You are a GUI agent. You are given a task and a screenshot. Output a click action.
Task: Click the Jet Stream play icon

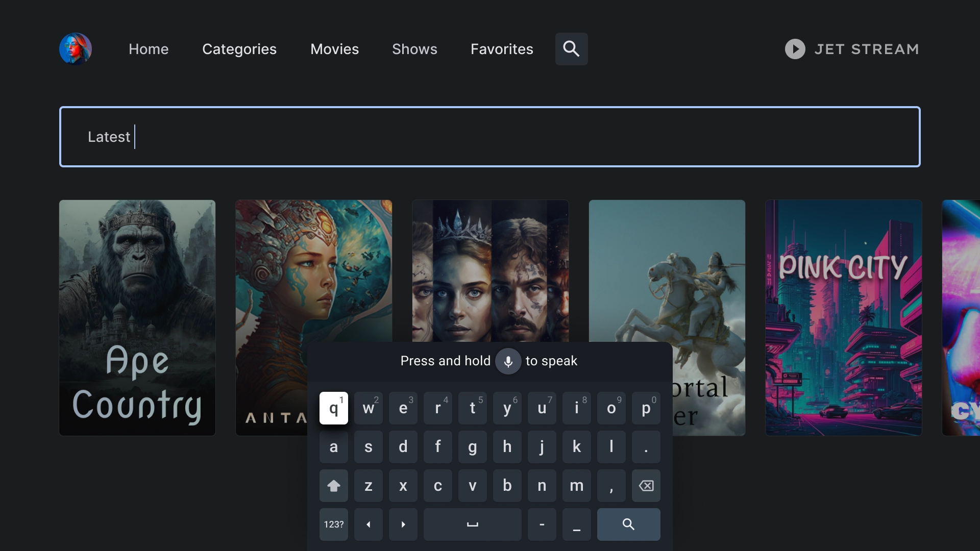coord(795,48)
